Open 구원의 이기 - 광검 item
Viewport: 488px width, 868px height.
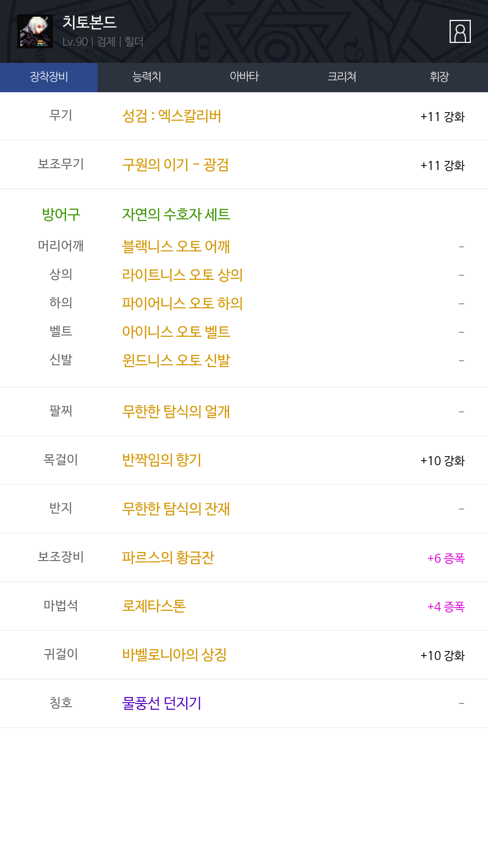coord(175,165)
